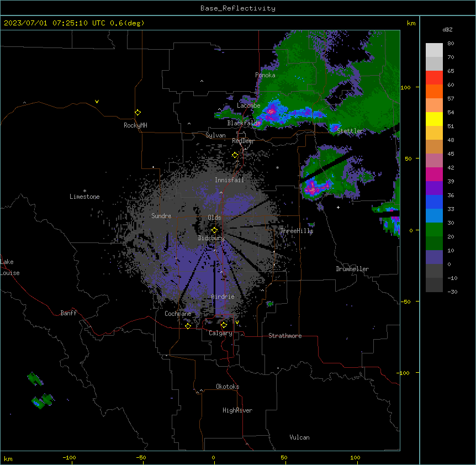Click the Calgary city label
This screenshot has height=465, width=476.
coord(220,333)
